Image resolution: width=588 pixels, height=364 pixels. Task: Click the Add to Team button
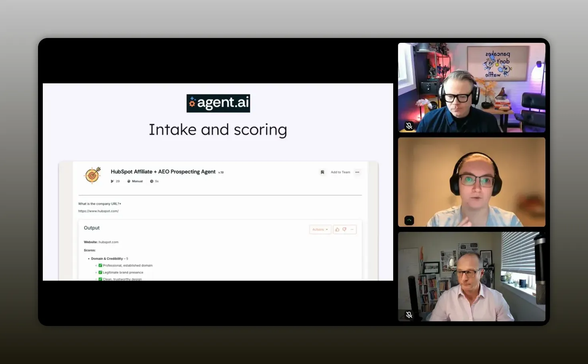click(340, 172)
